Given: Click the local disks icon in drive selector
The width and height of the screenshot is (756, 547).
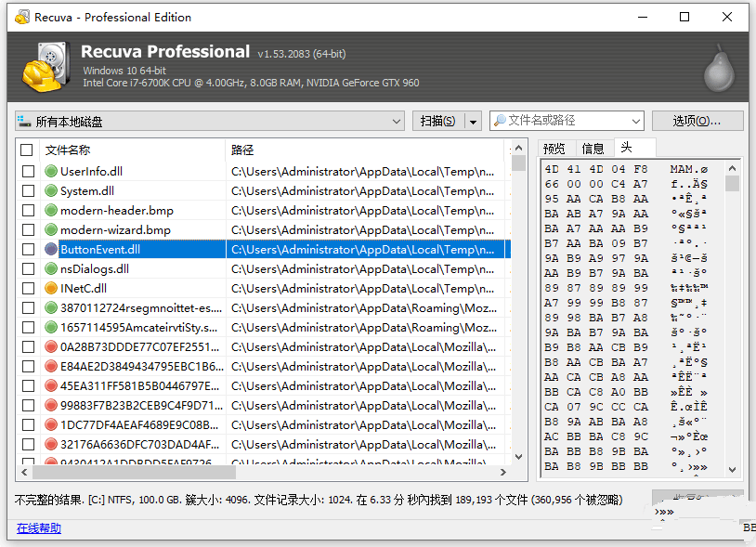Looking at the screenshot, I should (x=24, y=121).
